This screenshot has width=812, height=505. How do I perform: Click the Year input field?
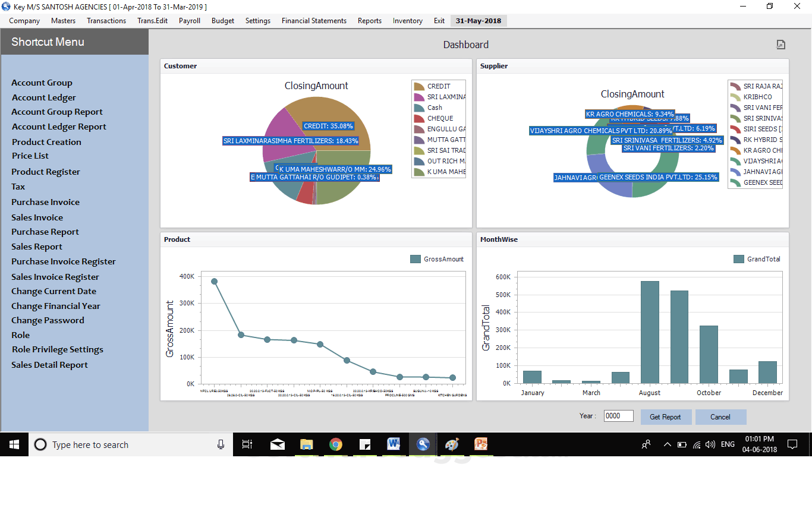pos(619,416)
